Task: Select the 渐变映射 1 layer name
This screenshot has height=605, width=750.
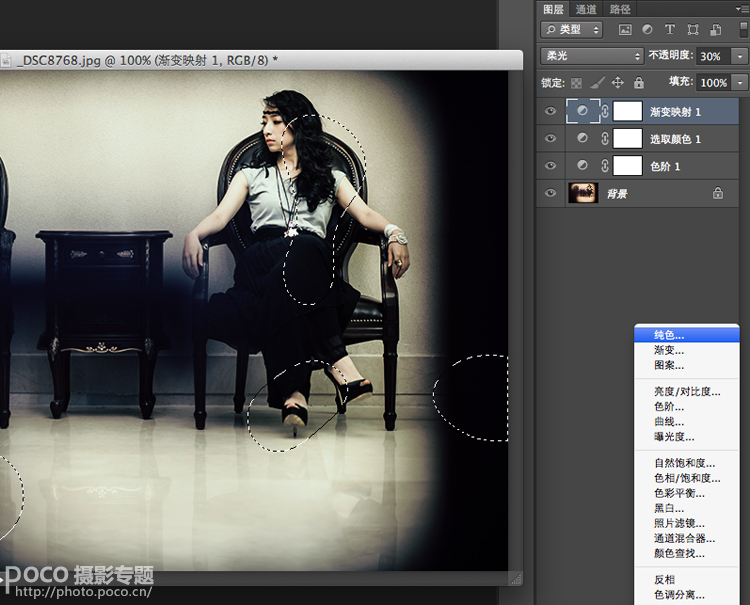Action: (x=675, y=112)
